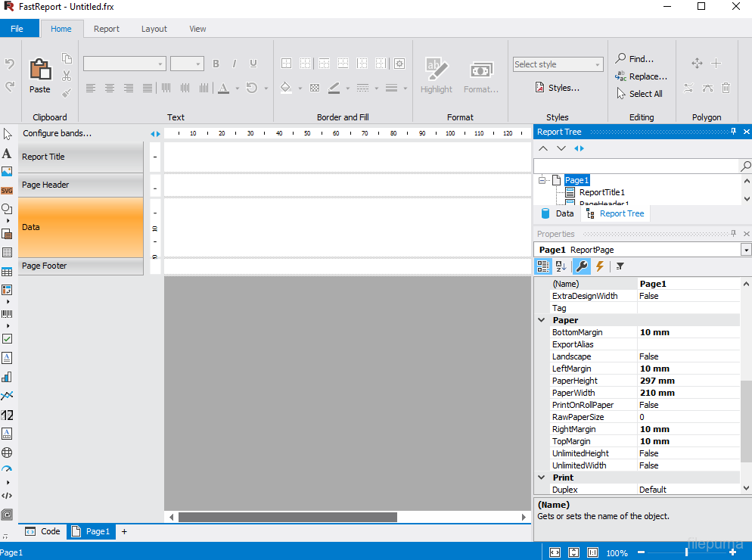Collapse the Paper property category

pyautogui.click(x=542, y=320)
